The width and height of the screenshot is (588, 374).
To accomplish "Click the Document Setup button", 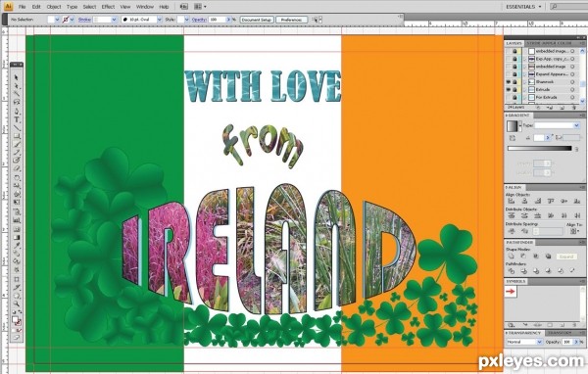I will point(257,20).
